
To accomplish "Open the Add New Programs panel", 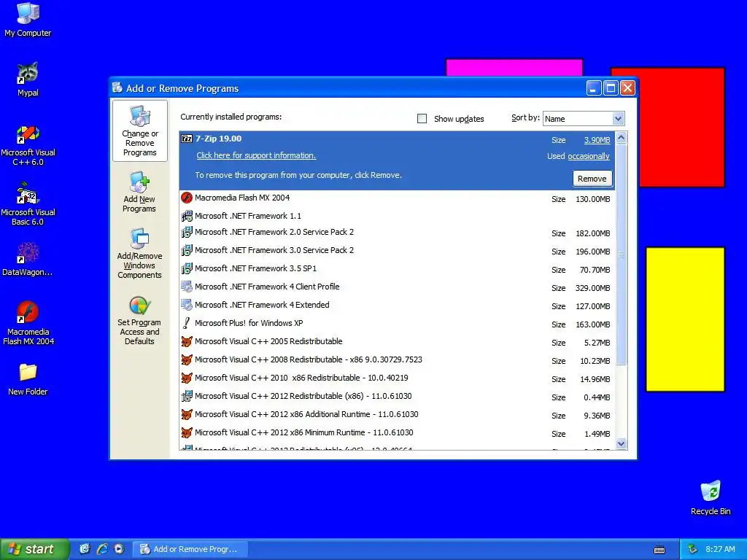I will (x=139, y=192).
